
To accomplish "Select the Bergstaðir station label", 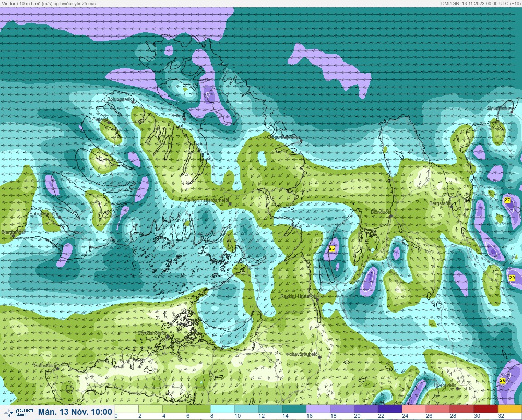I will click(440, 203).
